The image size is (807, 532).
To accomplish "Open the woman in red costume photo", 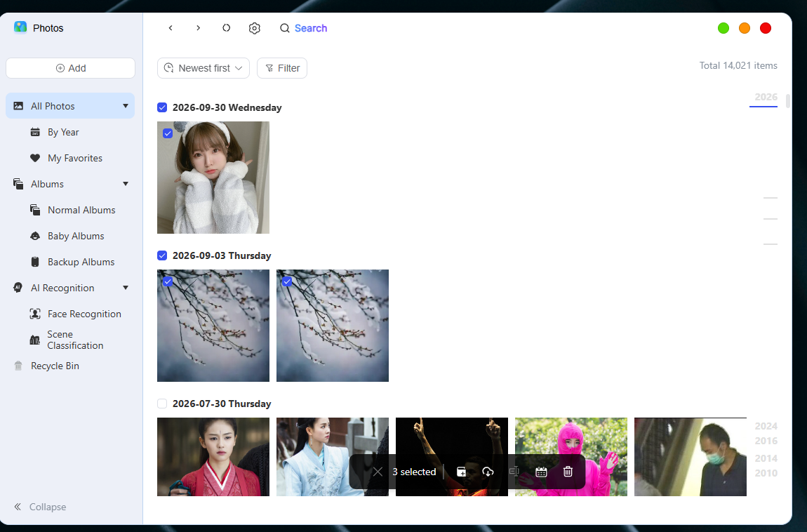I will click(213, 457).
